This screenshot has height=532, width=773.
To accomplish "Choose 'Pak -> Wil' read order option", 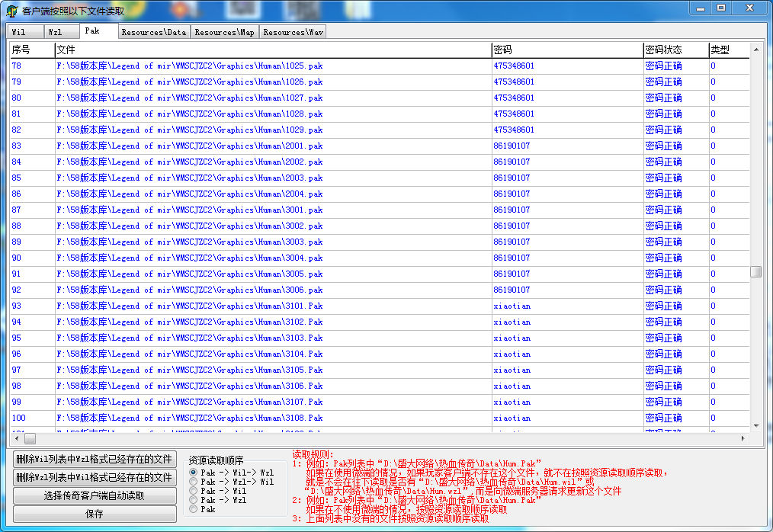I will 194,491.
